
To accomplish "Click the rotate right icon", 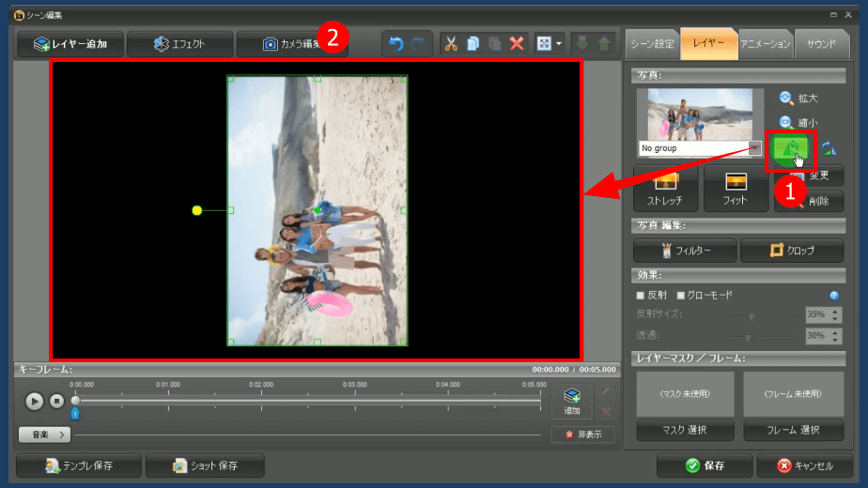I will tap(829, 148).
